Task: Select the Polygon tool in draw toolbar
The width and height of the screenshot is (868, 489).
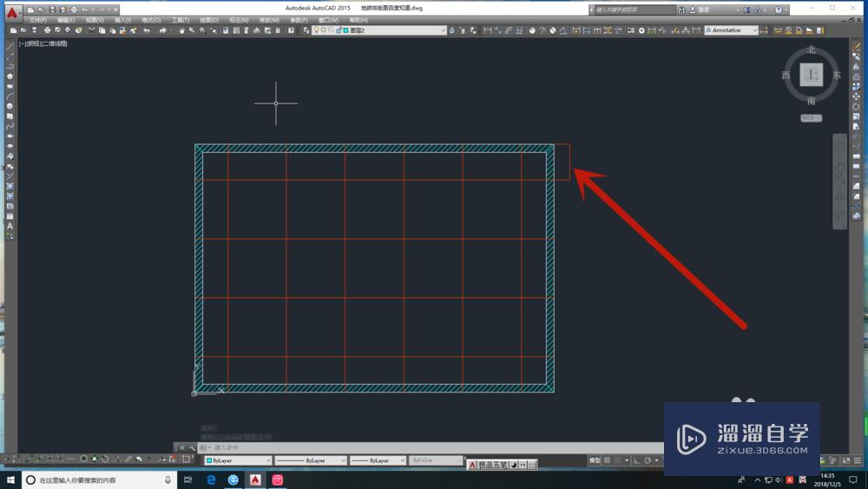Action: 10,76
